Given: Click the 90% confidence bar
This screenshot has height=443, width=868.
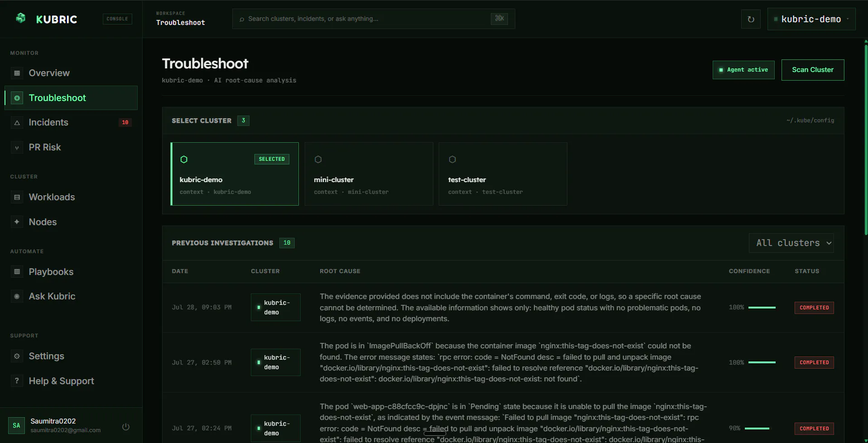Looking at the screenshot, I should 757,429.
